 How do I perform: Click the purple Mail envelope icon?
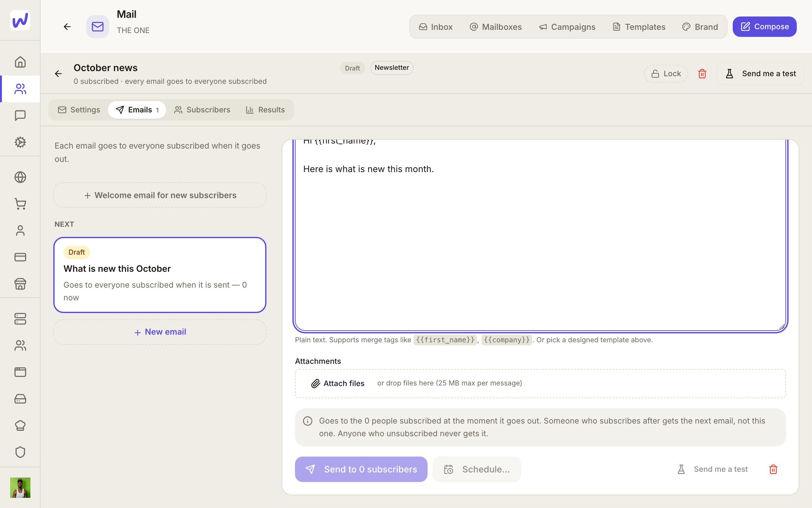(98, 27)
